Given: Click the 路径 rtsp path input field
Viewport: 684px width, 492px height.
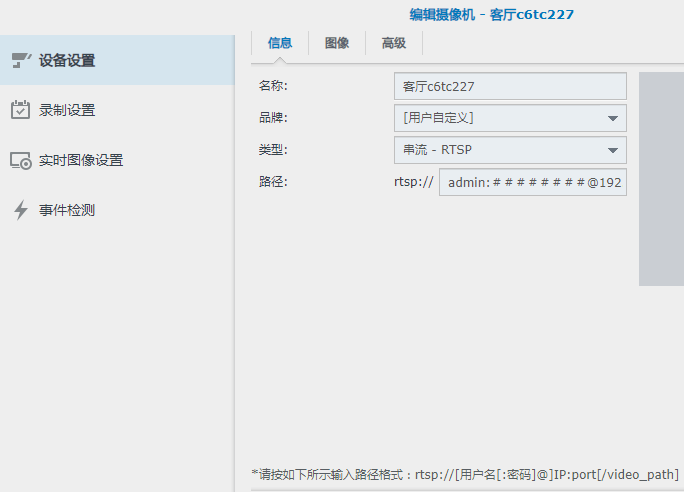Looking at the screenshot, I should tap(533, 182).
